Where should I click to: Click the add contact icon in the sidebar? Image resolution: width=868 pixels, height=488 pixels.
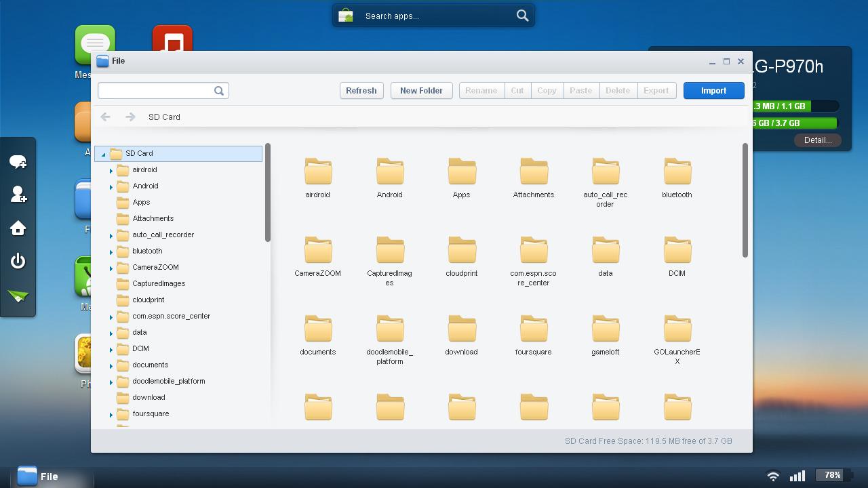pyautogui.click(x=18, y=195)
